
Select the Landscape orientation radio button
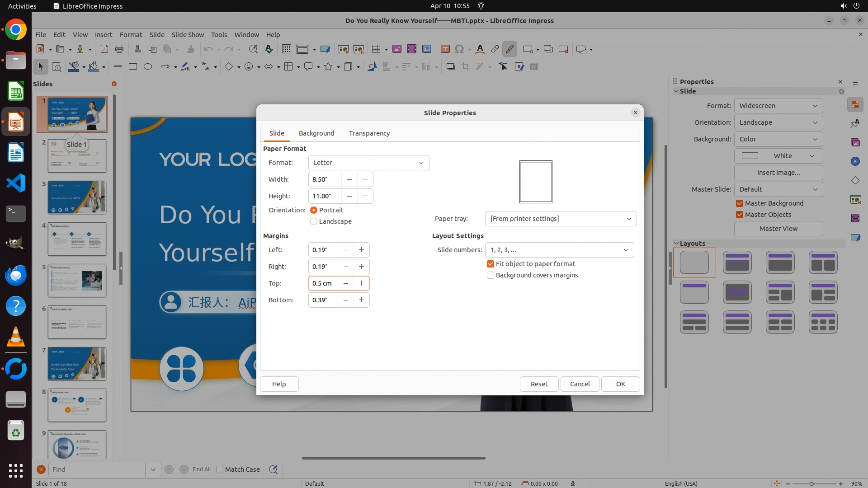coord(314,221)
